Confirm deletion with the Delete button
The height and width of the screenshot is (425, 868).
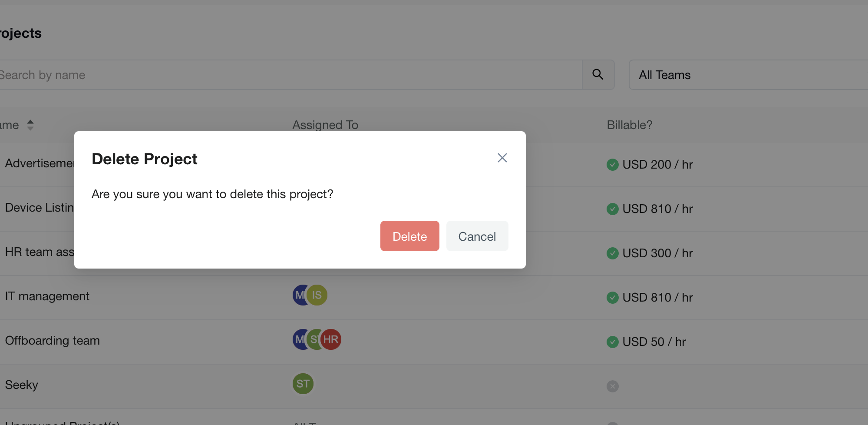click(x=409, y=236)
